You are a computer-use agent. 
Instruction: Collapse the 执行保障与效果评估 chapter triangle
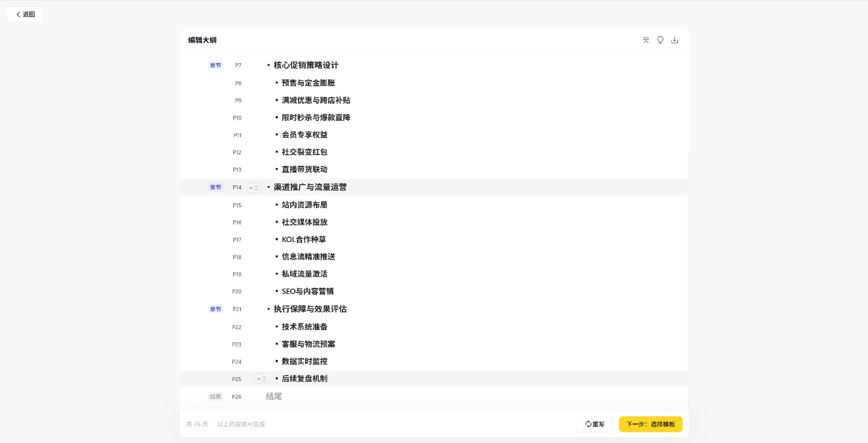(268, 309)
